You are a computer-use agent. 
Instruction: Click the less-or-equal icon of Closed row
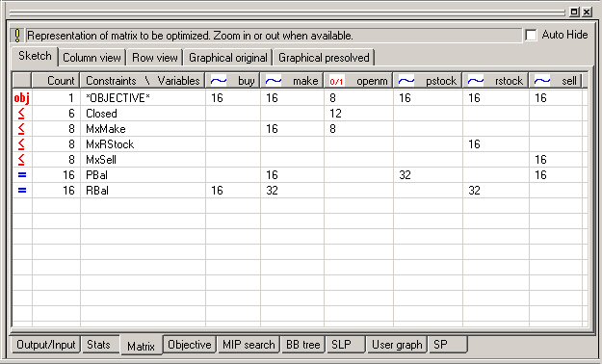tap(21, 114)
